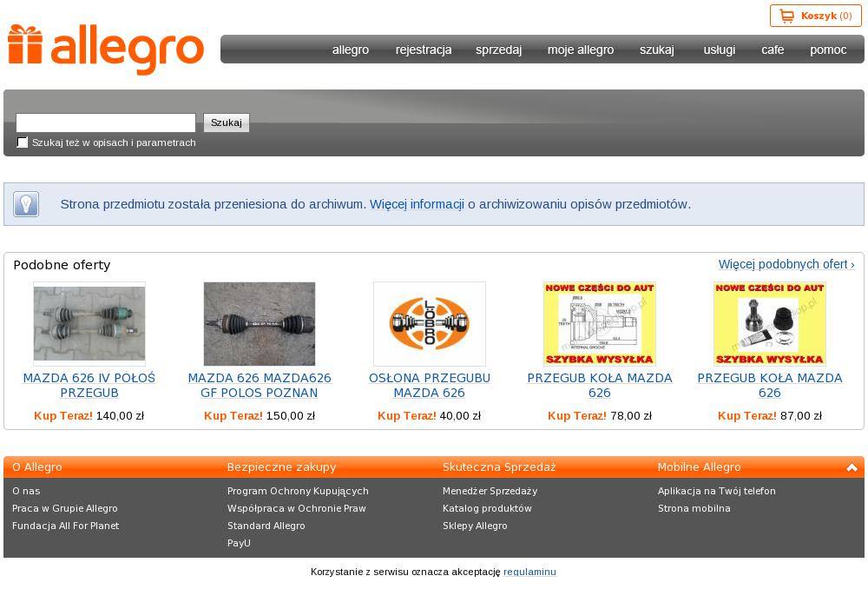Open MAZDA 626 IV PÓŁOŚ PRZEGUB title link

pyautogui.click(x=89, y=385)
